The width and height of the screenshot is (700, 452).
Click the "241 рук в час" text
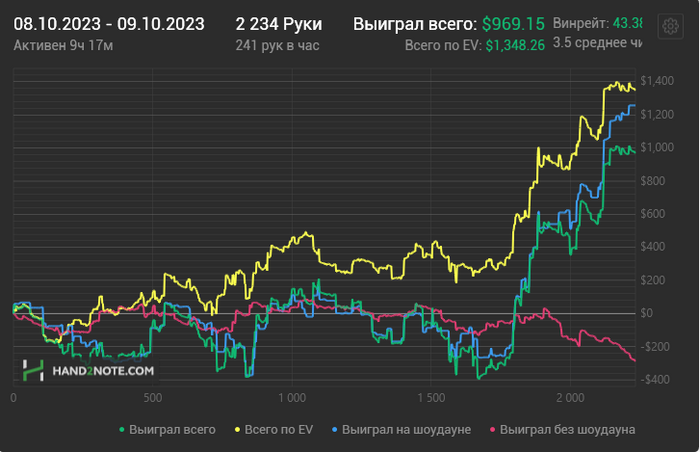277,45
